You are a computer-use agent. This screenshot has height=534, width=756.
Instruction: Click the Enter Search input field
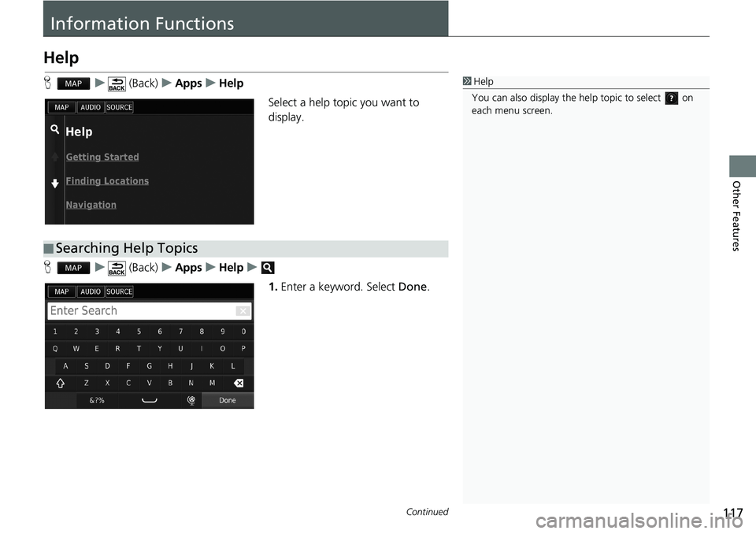point(149,311)
